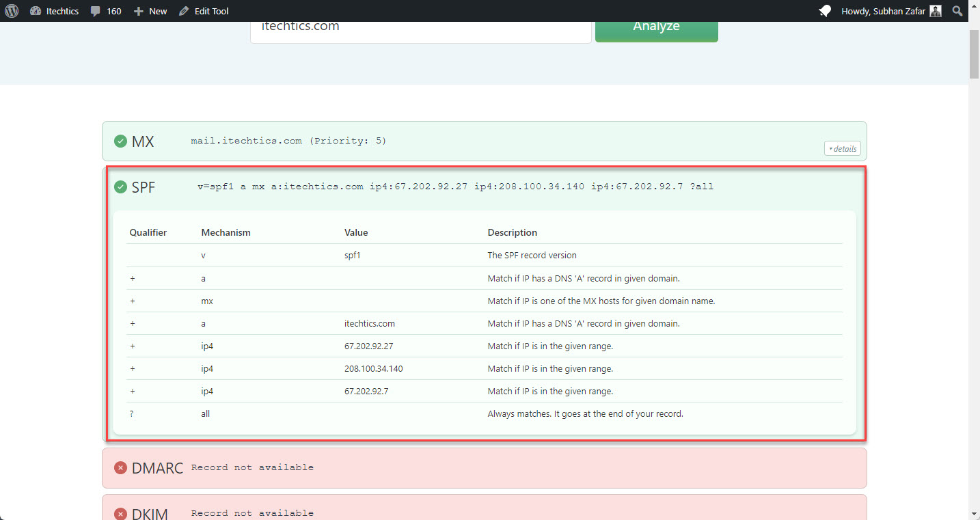The height and width of the screenshot is (520, 980).
Task: Select the MX record heading
Action: pos(143,141)
